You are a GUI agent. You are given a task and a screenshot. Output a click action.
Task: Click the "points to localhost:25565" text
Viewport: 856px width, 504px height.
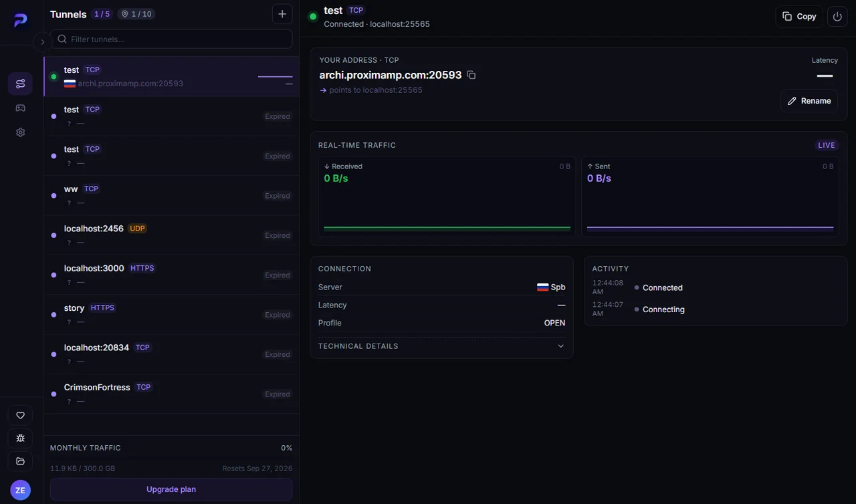tap(376, 90)
